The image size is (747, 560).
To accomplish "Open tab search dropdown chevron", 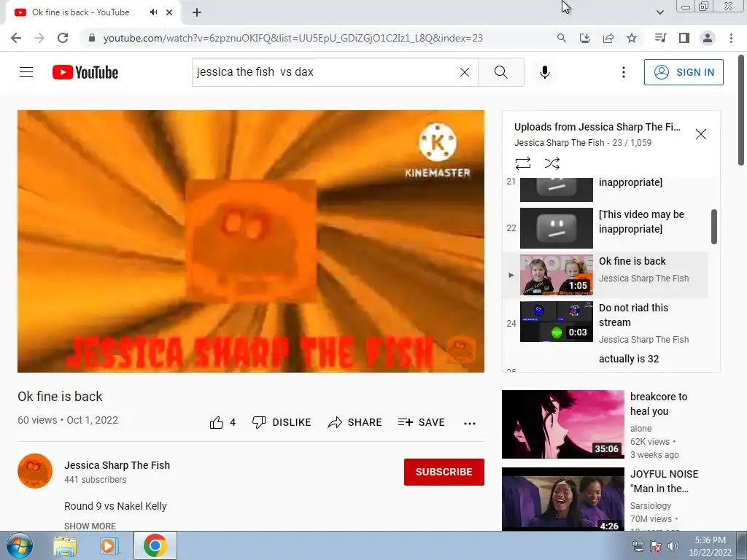I will pos(659,12).
